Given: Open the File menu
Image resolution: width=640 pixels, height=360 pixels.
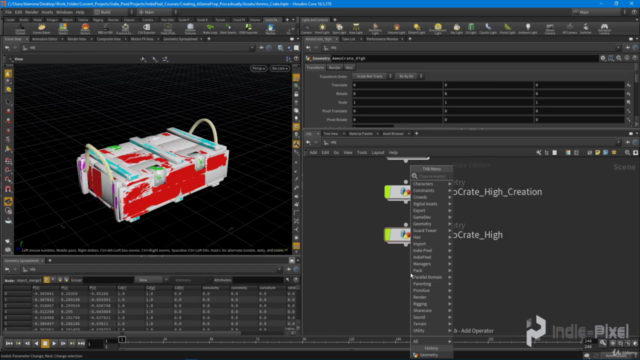Looking at the screenshot, I should tap(8, 12).
